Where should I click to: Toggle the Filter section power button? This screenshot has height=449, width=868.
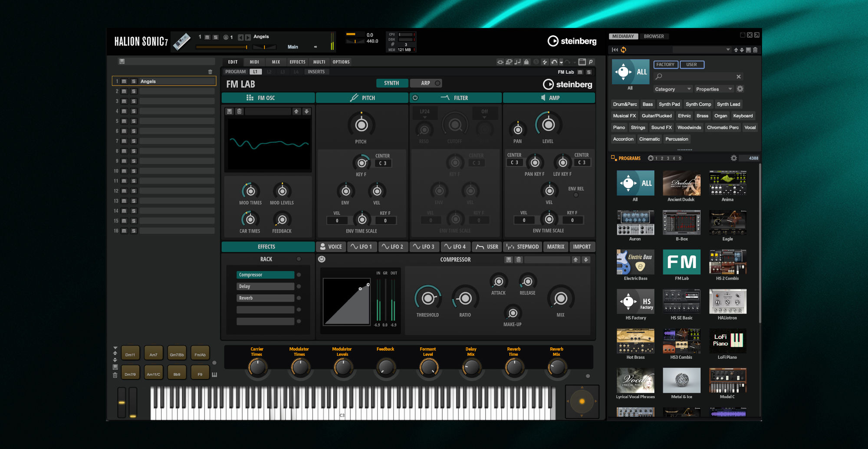415,98
